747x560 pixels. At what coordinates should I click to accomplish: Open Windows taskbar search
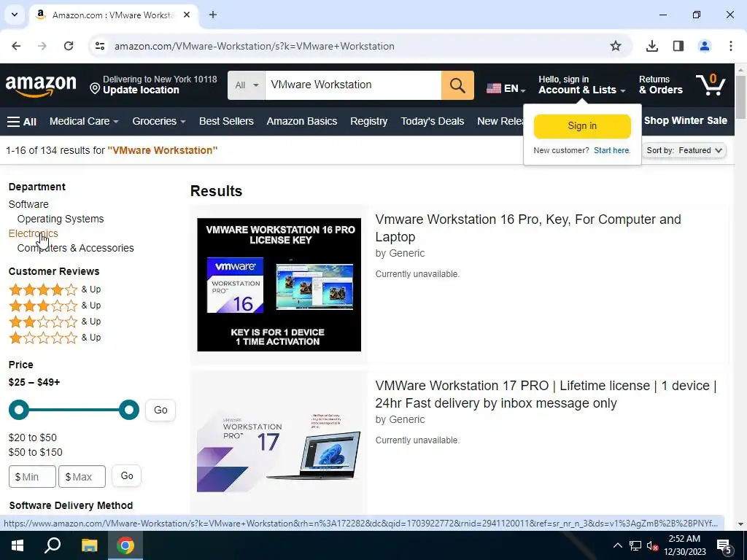(x=53, y=545)
